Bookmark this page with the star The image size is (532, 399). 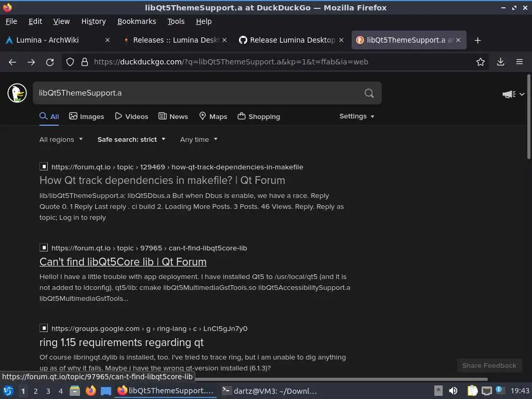481,62
